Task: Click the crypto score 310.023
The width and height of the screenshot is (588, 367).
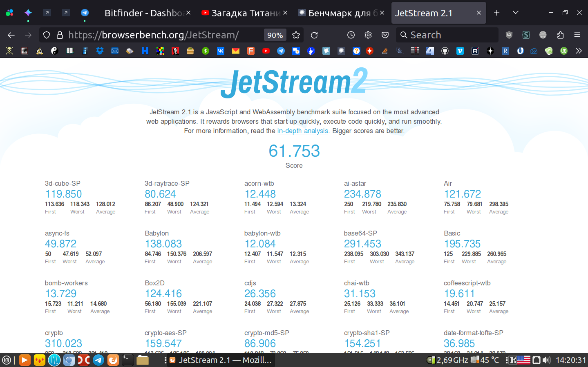Action: [x=63, y=343]
